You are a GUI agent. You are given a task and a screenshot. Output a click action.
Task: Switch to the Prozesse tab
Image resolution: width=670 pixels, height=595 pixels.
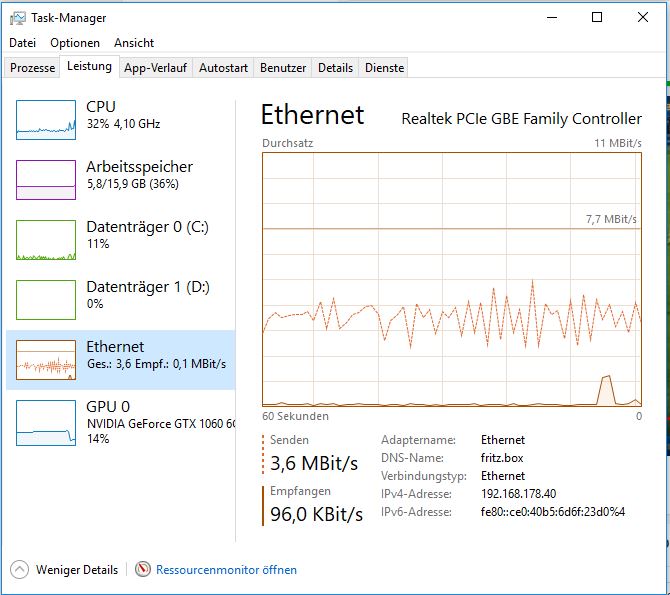click(32, 68)
